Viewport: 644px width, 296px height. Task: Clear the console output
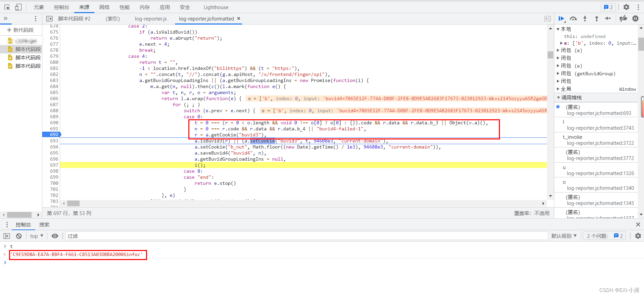[x=19, y=236]
